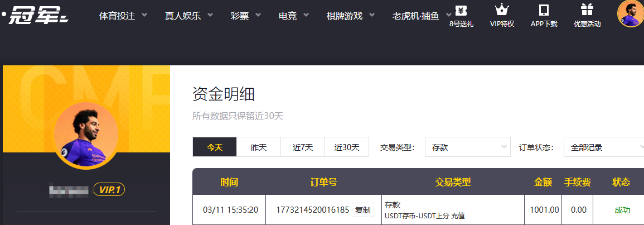
Task: Click the APP下载 tablet icon
Action: [544, 11]
